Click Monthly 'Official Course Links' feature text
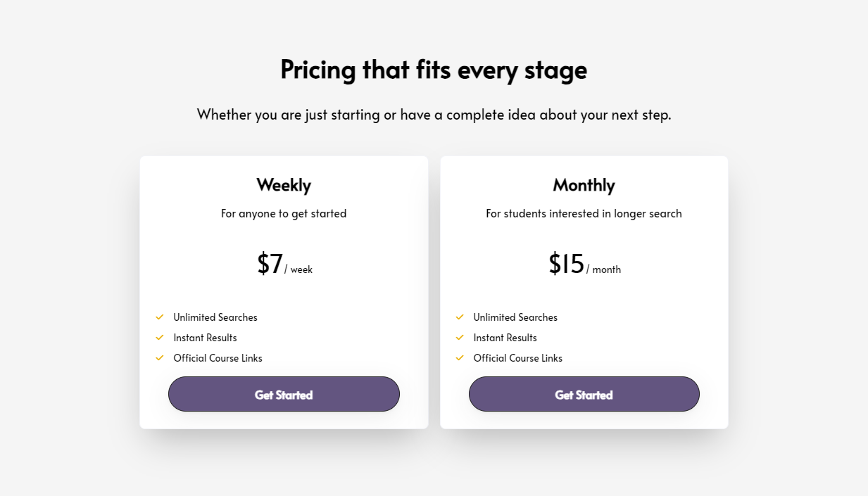The image size is (868, 496). click(517, 358)
